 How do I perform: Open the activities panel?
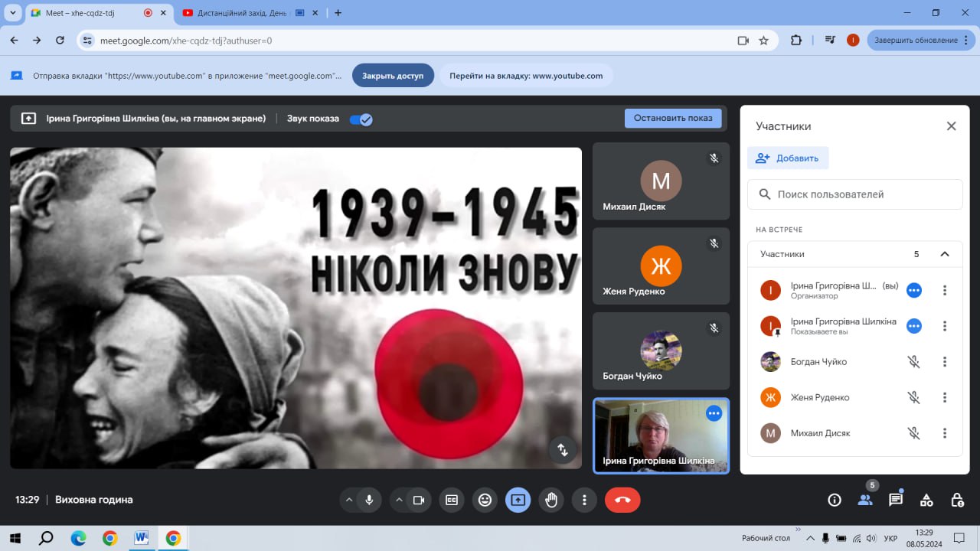[x=926, y=500]
